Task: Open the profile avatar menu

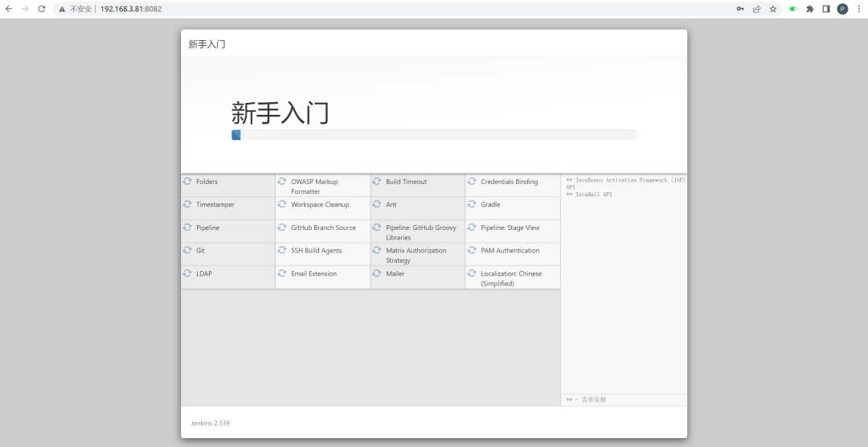Action: (842, 9)
